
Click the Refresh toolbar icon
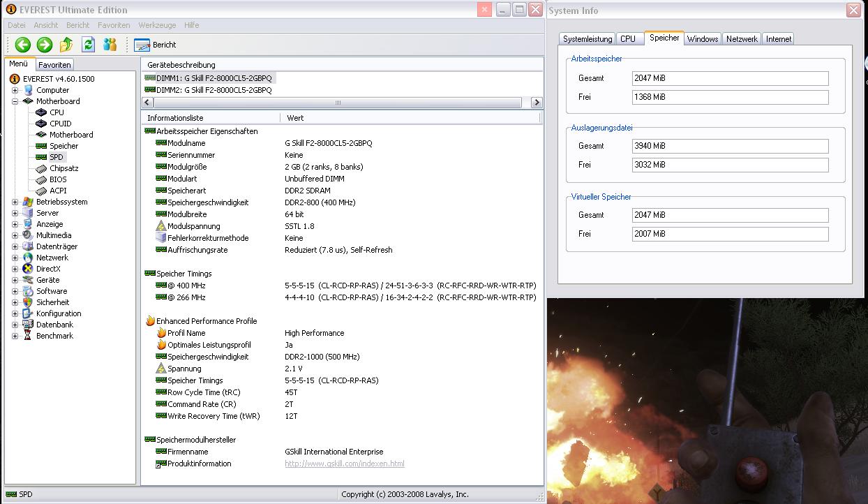pyautogui.click(x=88, y=45)
